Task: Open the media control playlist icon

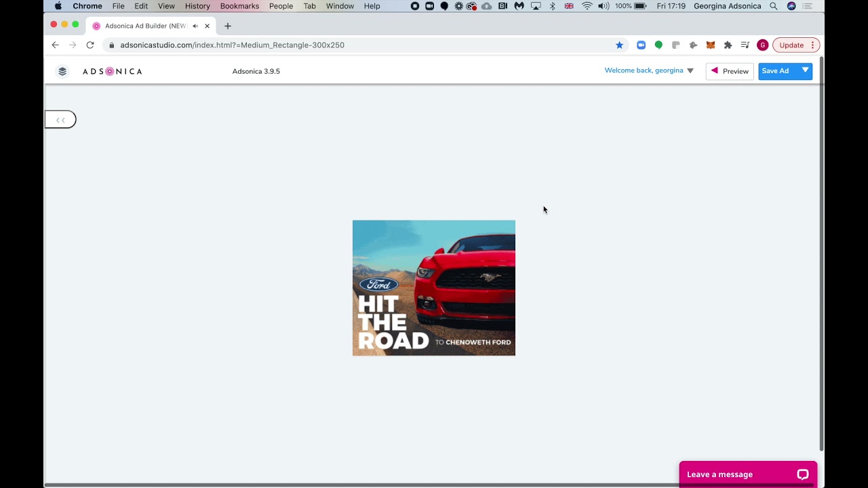Action: (x=745, y=45)
